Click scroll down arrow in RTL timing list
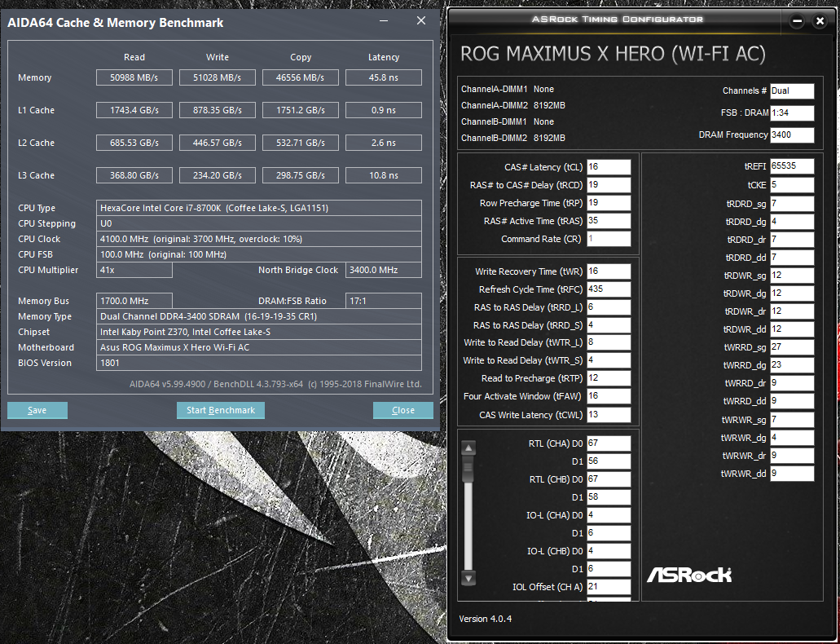 (x=468, y=579)
